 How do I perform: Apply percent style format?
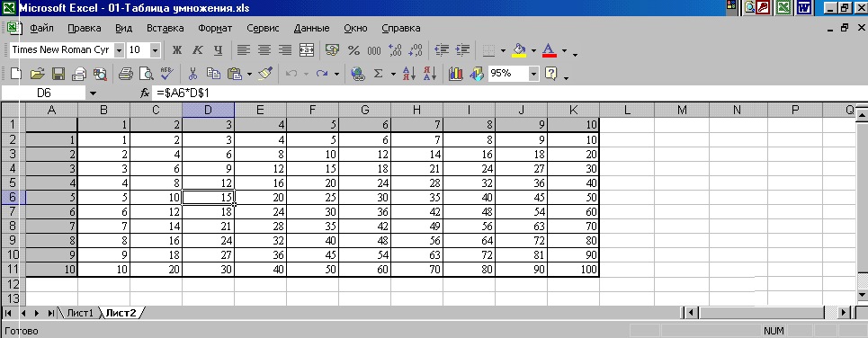click(353, 49)
